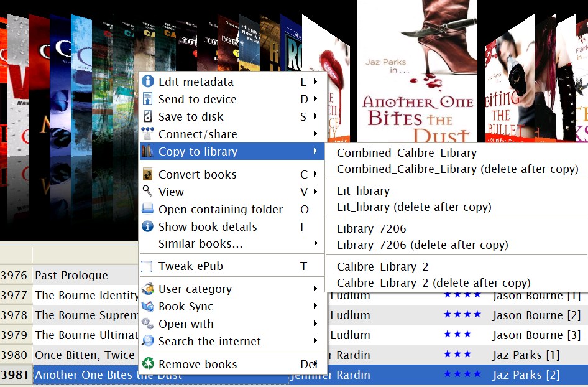Click the Save to disk icon

point(148,116)
